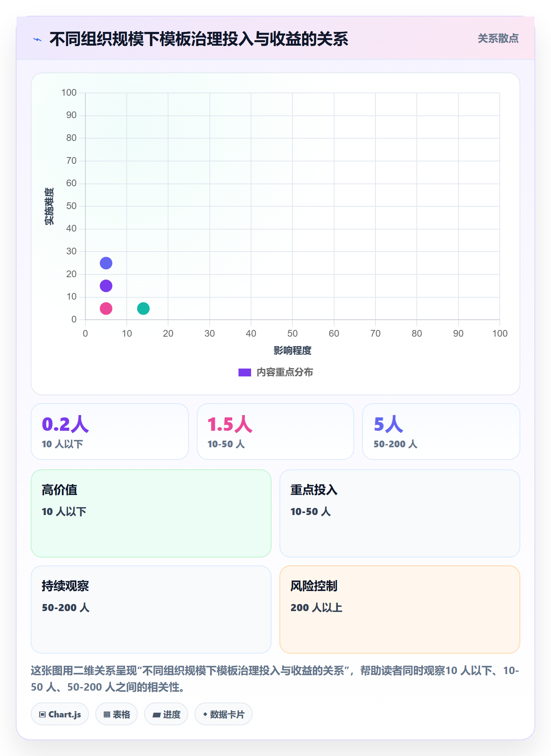Click the progress icon in 进度 tag

[157, 715]
